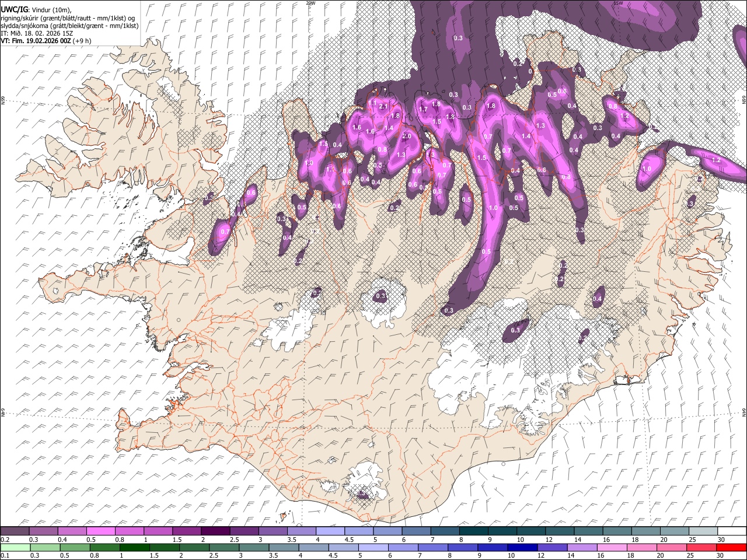Pick the grey-purple 0.2 snow legend swatch

15,531
